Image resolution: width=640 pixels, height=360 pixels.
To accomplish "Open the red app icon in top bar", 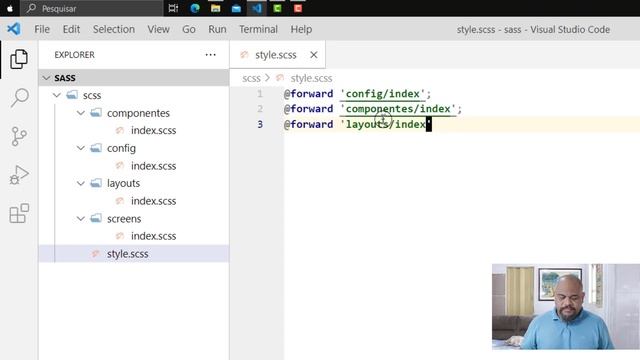I will (x=298, y=8).
